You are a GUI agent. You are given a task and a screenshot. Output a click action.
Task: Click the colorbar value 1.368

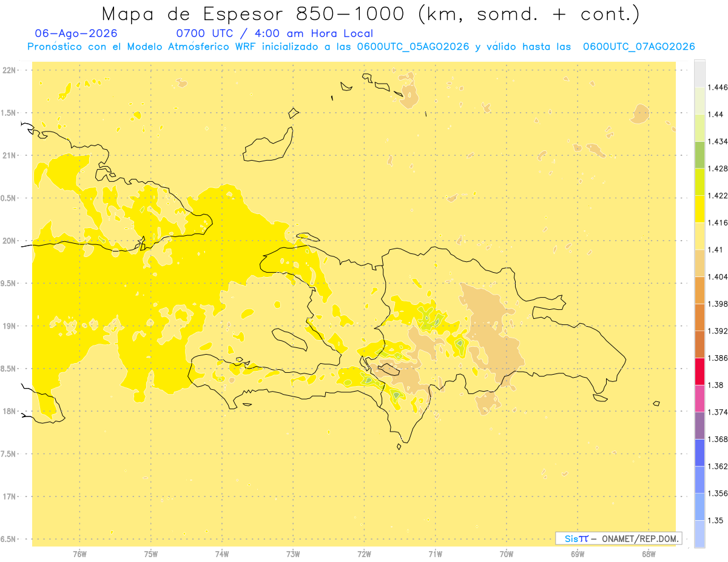coord(718,439)
